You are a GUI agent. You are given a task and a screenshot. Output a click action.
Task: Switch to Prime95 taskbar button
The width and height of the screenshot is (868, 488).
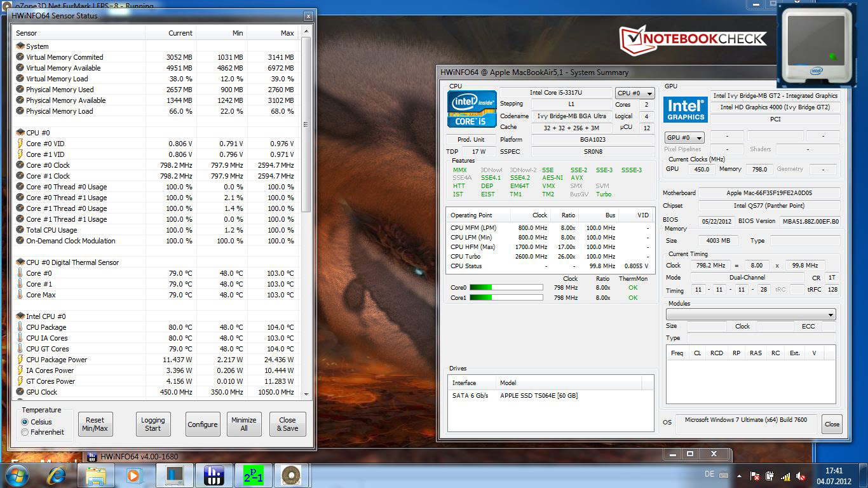[x=254, y=475]
